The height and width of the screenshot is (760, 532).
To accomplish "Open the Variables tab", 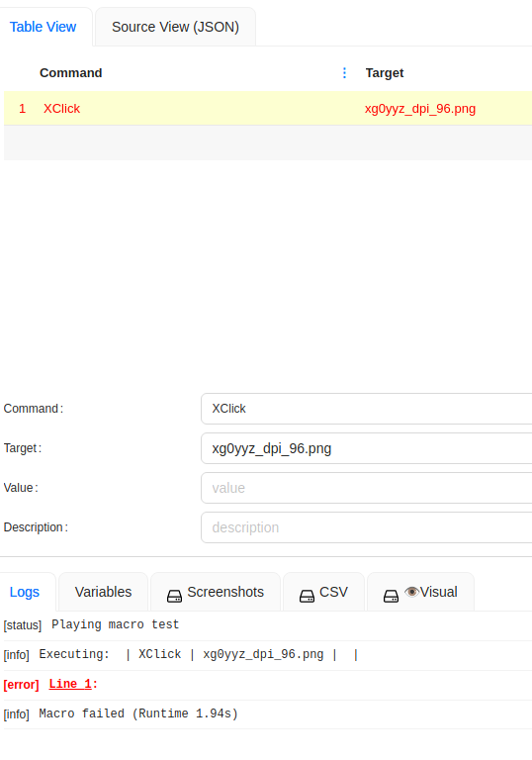I will coord(103,592).
